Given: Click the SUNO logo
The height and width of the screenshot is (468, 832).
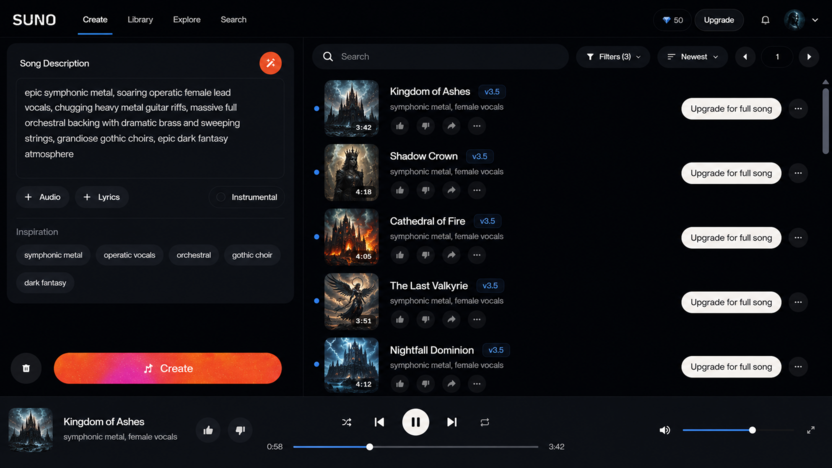Looking at the screenshot, I should pos(34,20).
